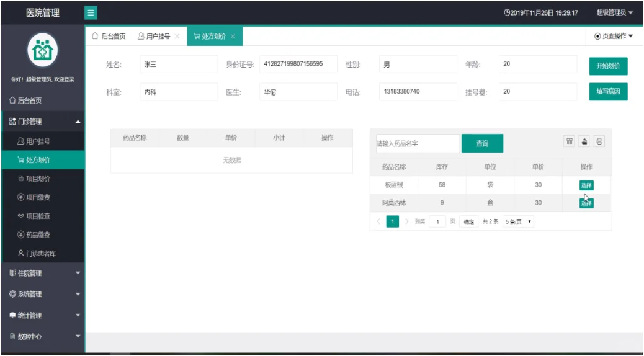Screen dimensions: 644x356
Task: Expand the 系统管理 menu group
Action: pos(43,294)
